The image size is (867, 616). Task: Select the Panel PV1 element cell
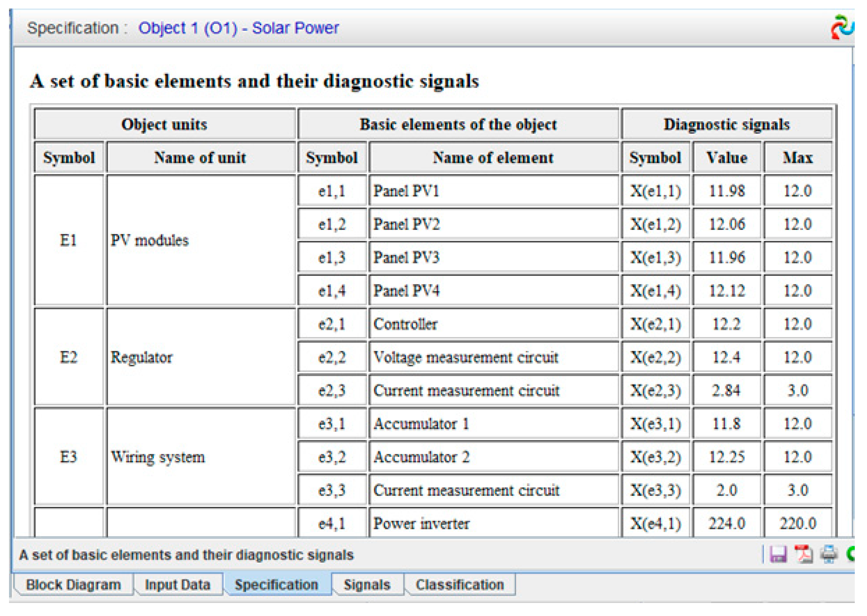(x=493, y=191)
